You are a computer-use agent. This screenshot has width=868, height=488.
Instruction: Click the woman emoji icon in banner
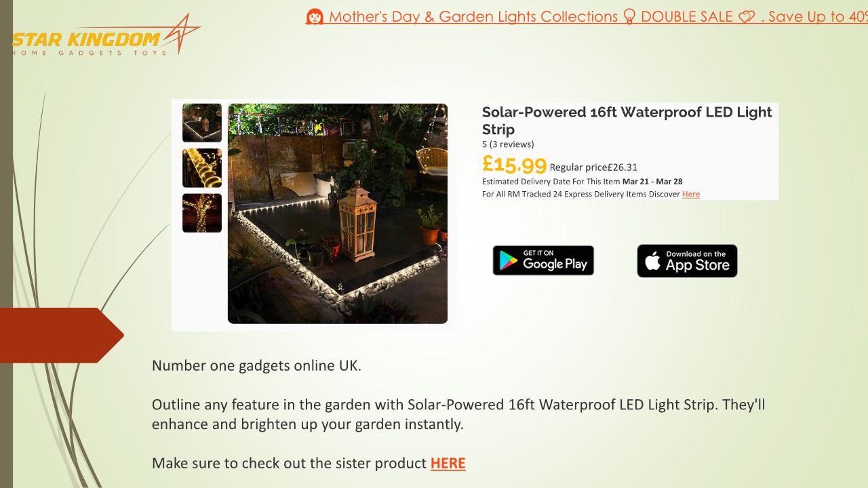315,17
